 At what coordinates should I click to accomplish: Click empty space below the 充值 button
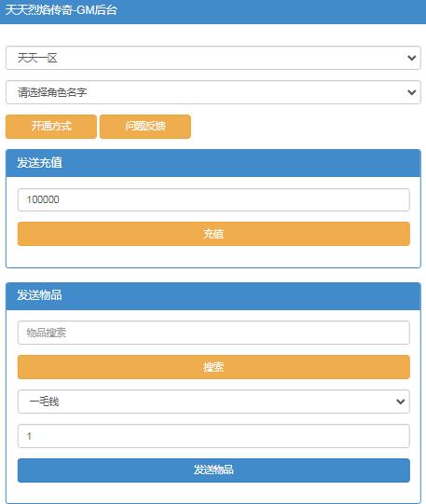(x=213, y=256)
